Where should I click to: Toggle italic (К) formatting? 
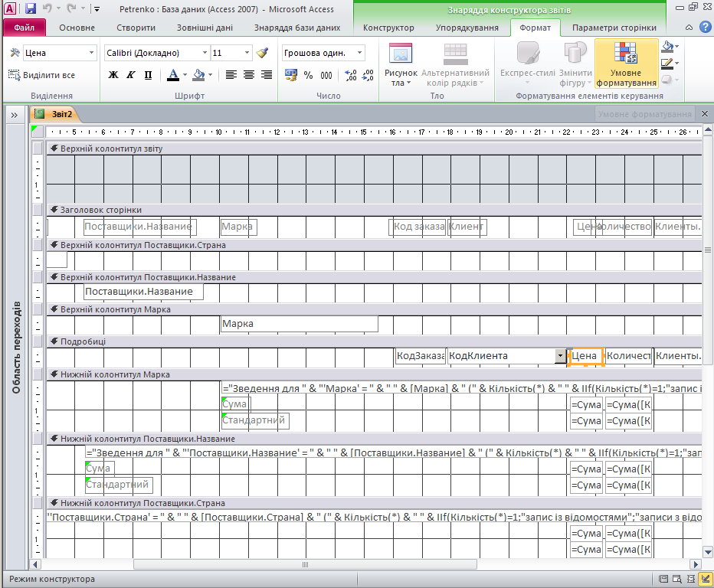130,75
